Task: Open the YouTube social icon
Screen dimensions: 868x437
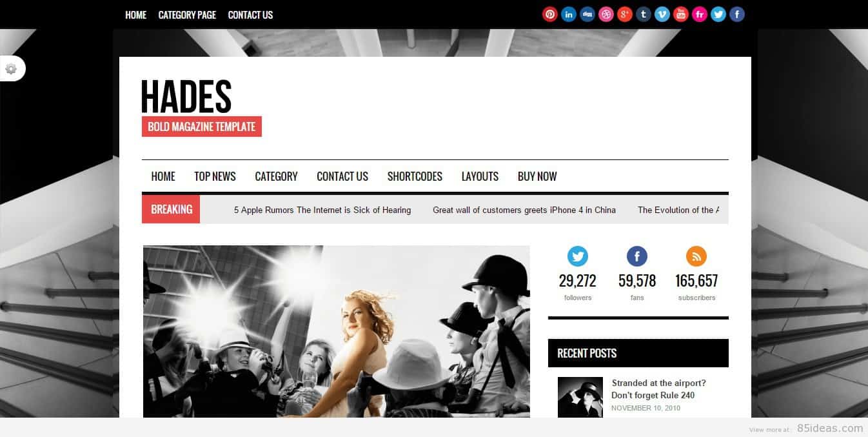Action: point(680,14)
